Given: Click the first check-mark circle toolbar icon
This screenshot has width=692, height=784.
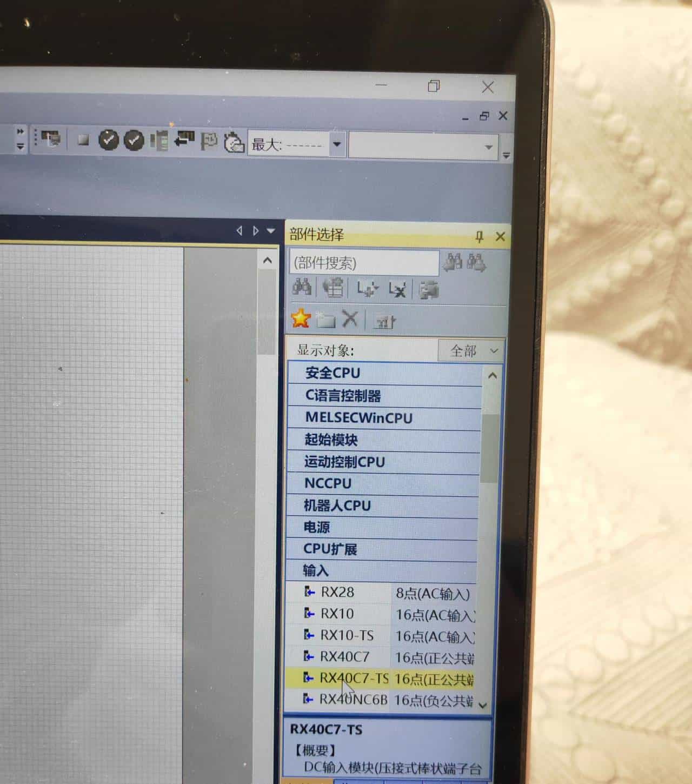Looking at the screenshot, I should [109, 140].
